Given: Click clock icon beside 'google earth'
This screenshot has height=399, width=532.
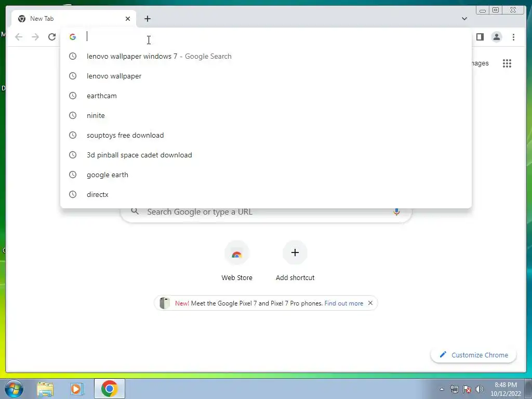Looking at the screenshot, I should [73, 175].
